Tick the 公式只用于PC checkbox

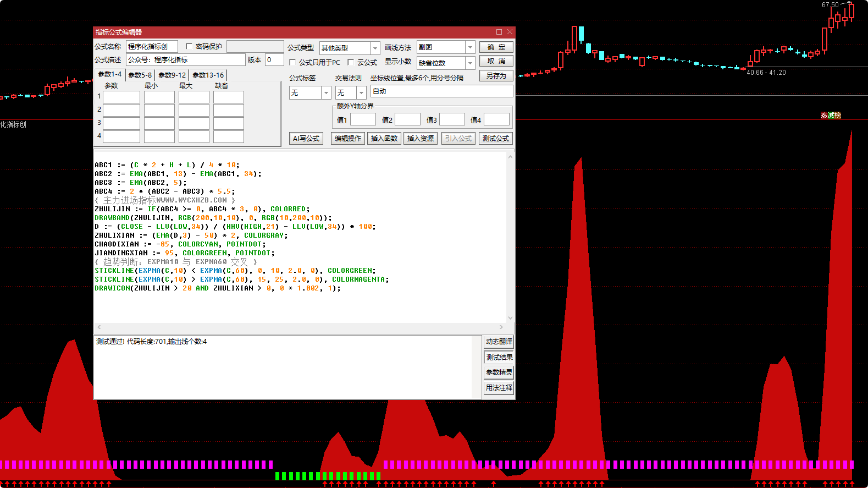[x=293, y=63]
